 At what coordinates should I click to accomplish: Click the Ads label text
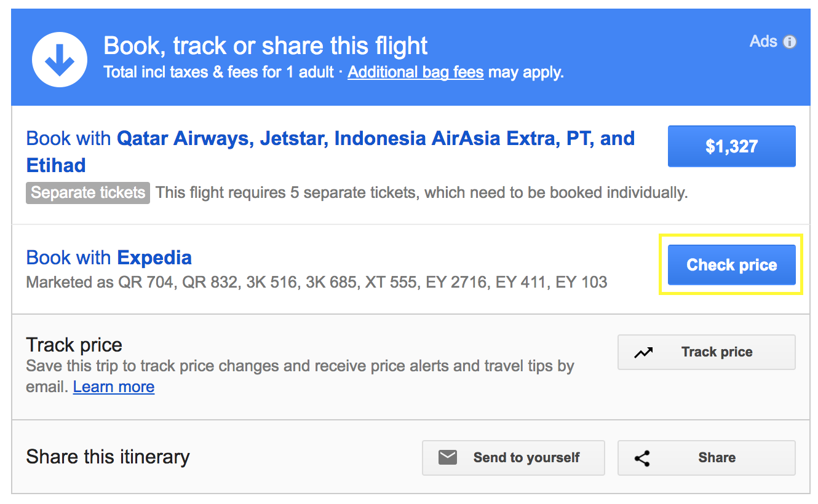pos(764,42)
